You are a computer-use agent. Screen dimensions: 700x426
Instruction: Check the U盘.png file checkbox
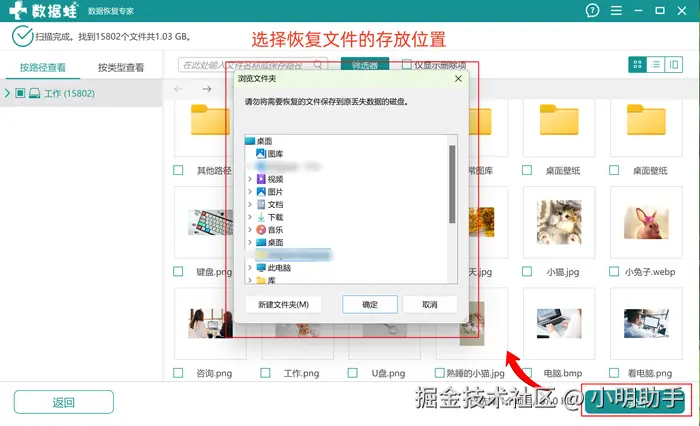353,373
